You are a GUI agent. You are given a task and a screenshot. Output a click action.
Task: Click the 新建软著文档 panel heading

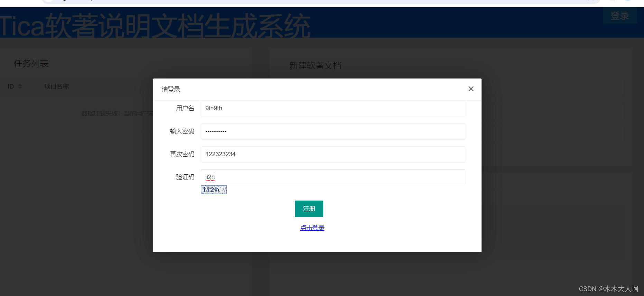[315, 66]
